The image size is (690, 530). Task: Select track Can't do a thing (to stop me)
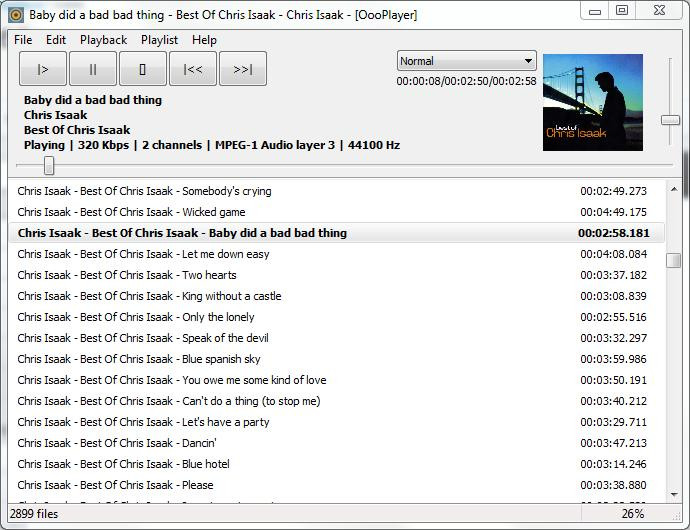[x=337, y=401]
